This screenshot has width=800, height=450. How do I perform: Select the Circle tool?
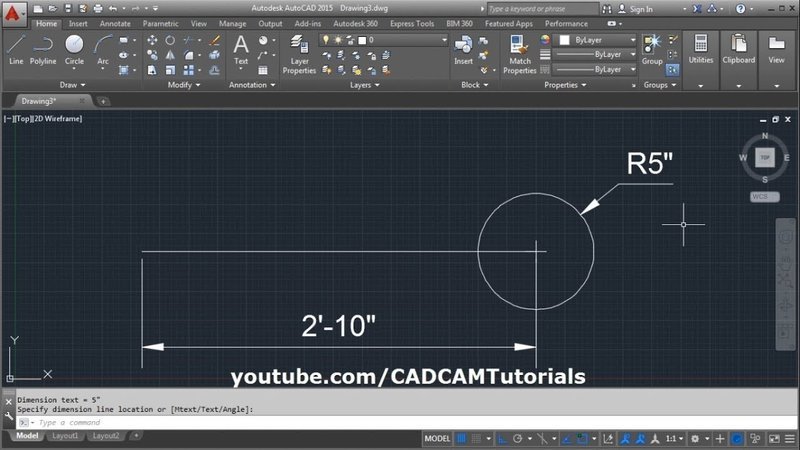point(74,50)
